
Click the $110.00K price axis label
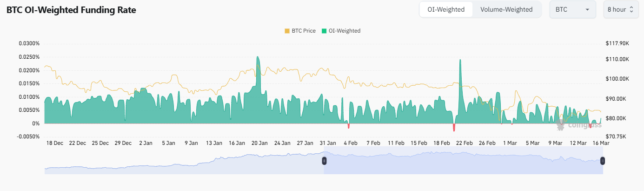617,59
